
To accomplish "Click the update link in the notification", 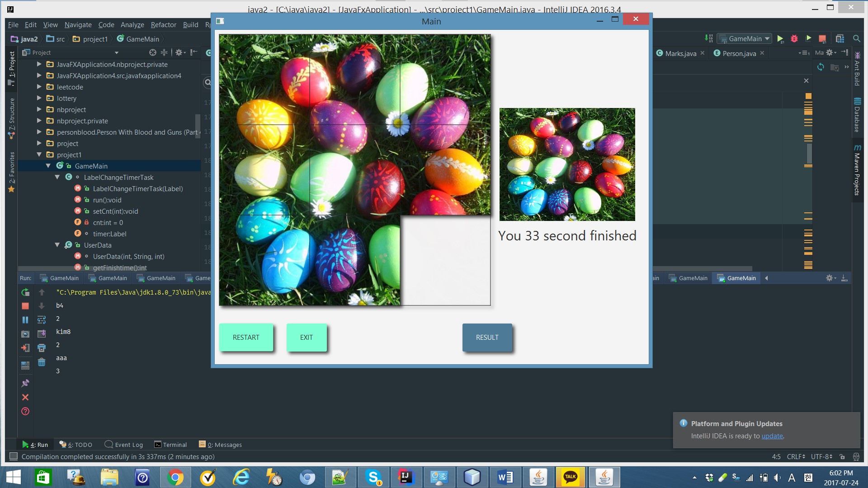I will [772, 436].
